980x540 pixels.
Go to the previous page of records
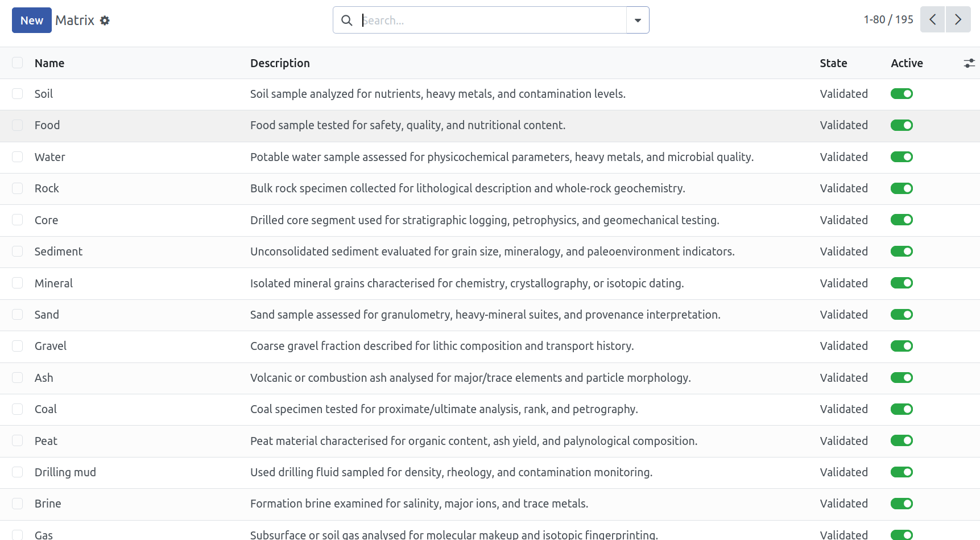(x=933, y=20)
